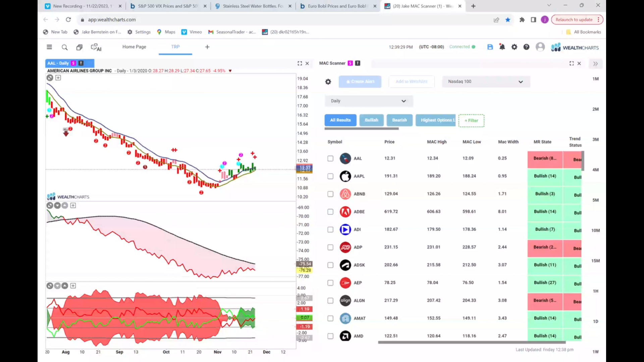Open the Relaunch to update menu

click(577, 20)
